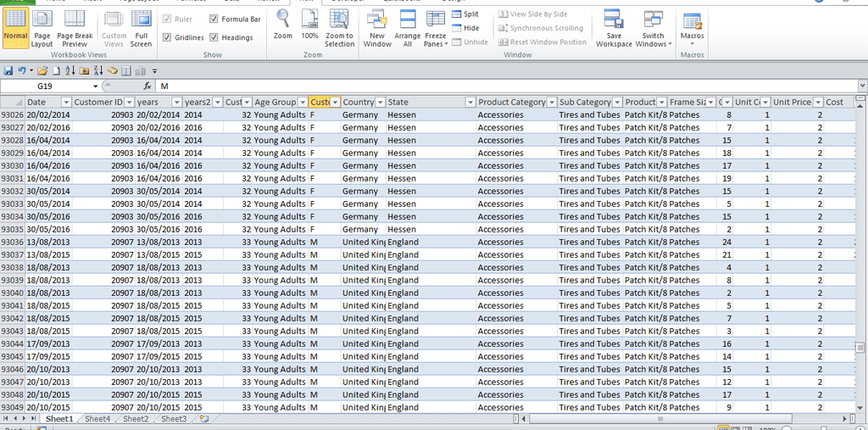
Task: Switch to the Sheet3 tab
Action: (x=174, y=419)
